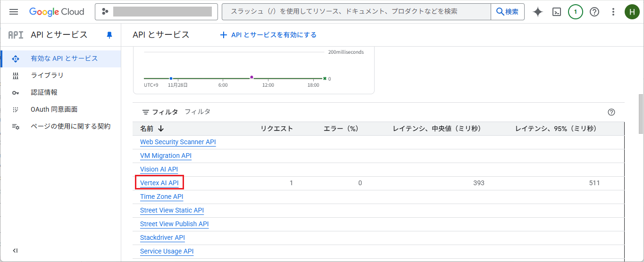Click the 名前 sort descending arrow
644x262 pixels.
tap(161, 129)
